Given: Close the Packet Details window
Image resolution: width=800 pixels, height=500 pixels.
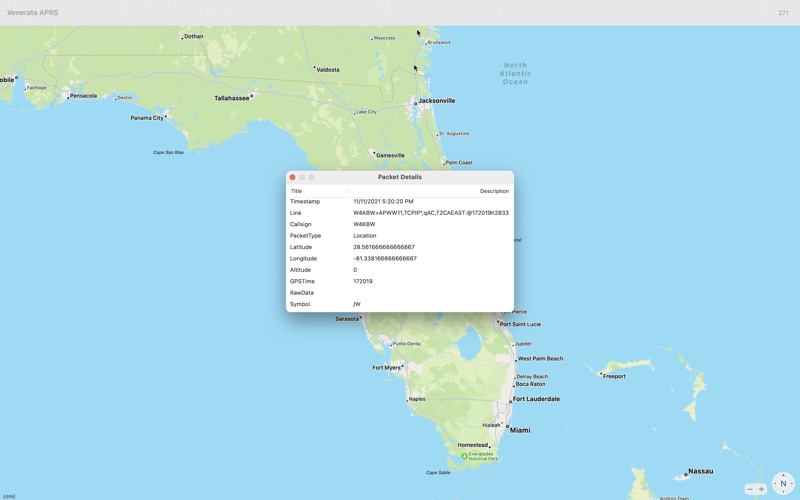Looking at the screenshot, I should pos(292,177).
